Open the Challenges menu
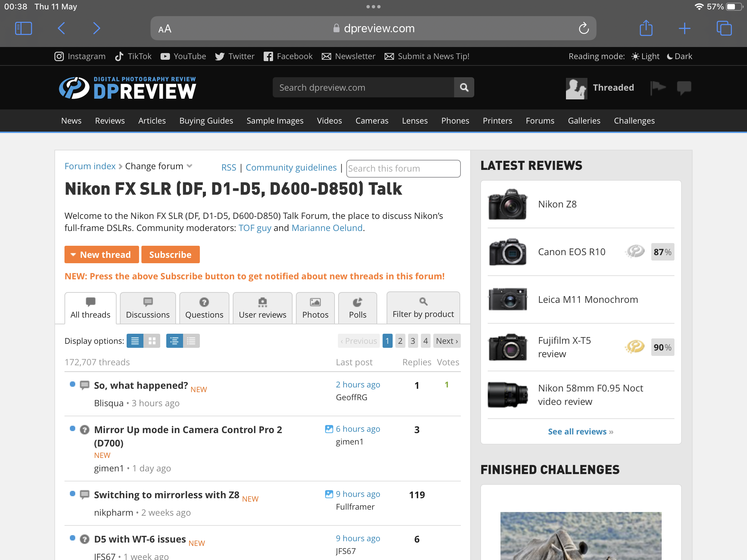This screenshot has width=747, height=560. [634, 121]
